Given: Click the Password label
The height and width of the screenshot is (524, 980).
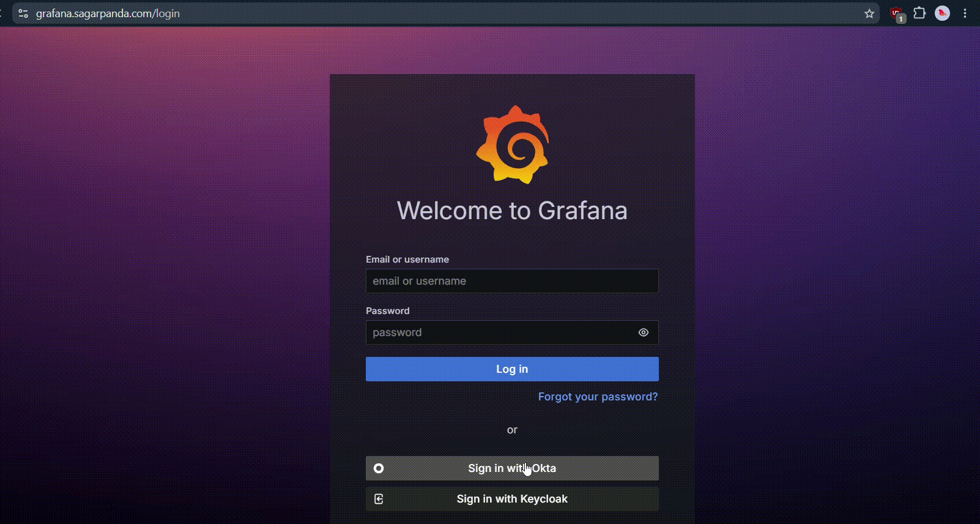Looking at the screenshot, I should [388, 311].
